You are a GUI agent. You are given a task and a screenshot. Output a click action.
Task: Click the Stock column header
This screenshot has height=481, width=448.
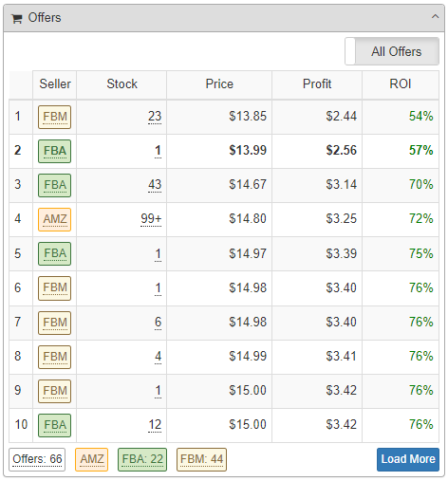point(121,84)
